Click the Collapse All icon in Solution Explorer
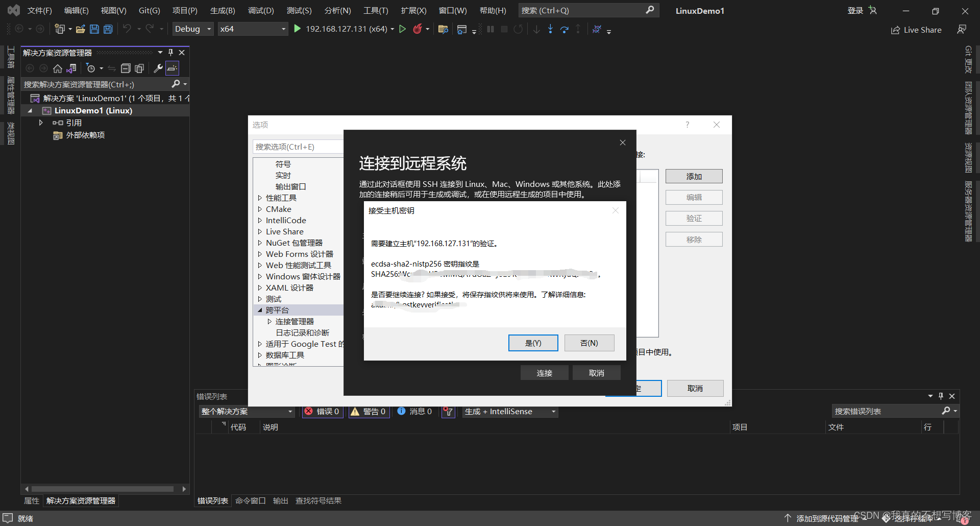 (126, 68)
